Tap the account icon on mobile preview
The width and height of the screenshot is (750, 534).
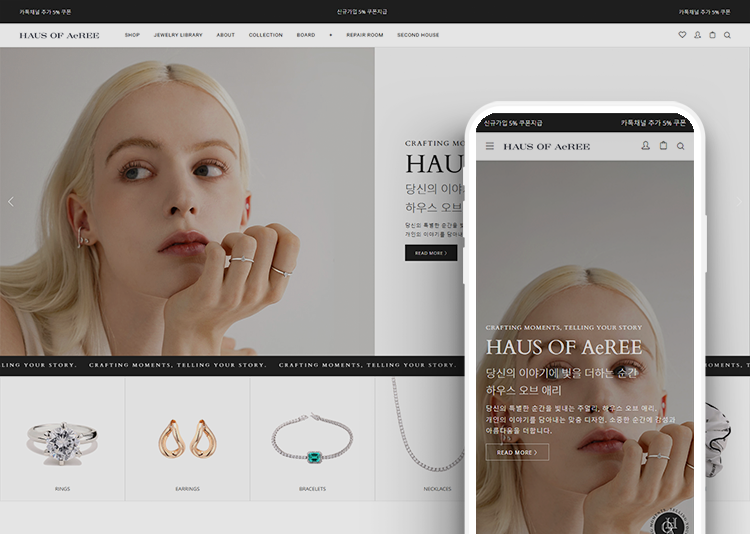coord(645,145)
